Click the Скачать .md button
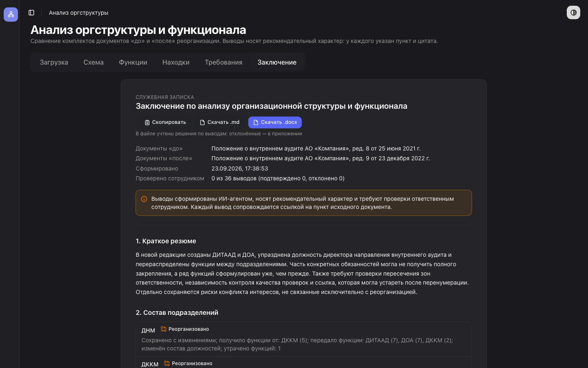Image resolution: width=588 pixels, height=368 pixels. click(220, 122)
